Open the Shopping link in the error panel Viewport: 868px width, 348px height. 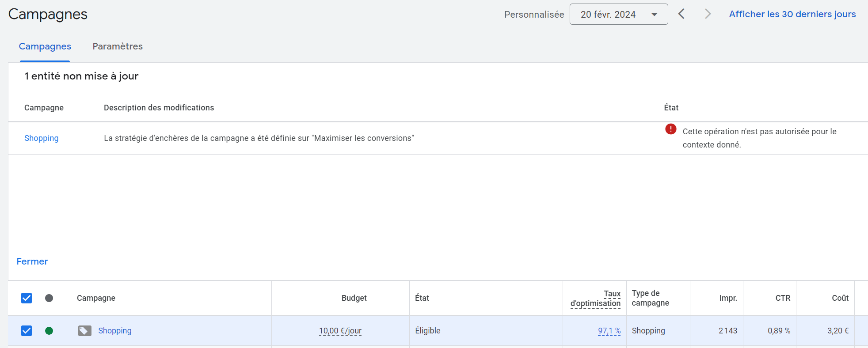[41, 138]
